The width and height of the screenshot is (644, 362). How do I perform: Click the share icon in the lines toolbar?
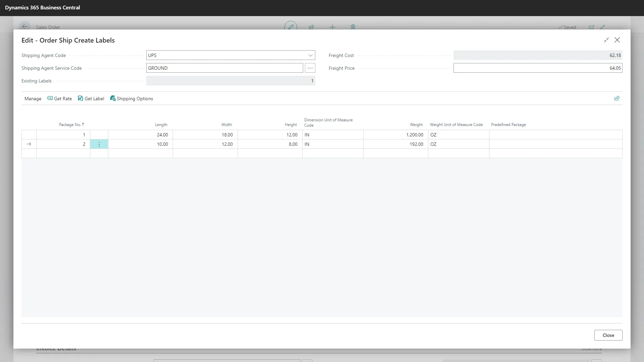click(x=616, y=98)
